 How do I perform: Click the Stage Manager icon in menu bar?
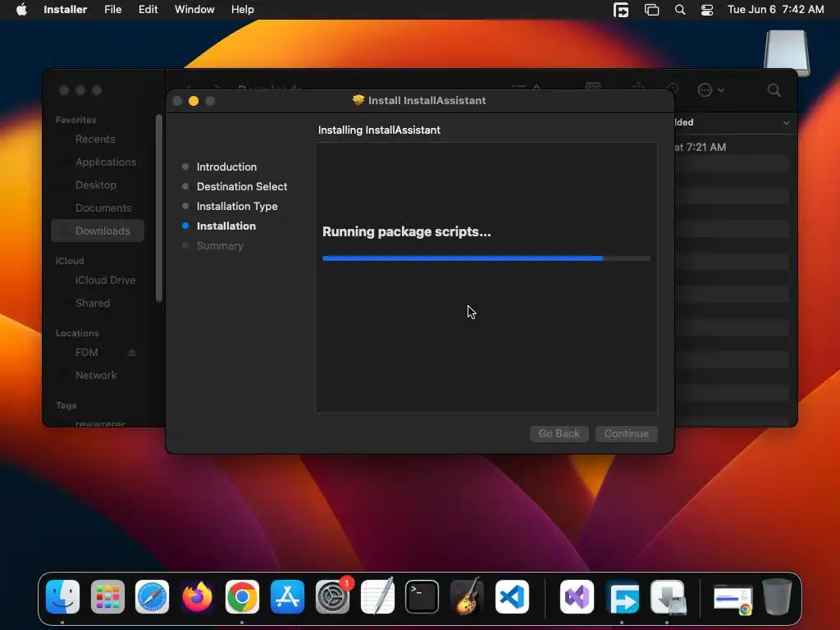coord(651,10)
